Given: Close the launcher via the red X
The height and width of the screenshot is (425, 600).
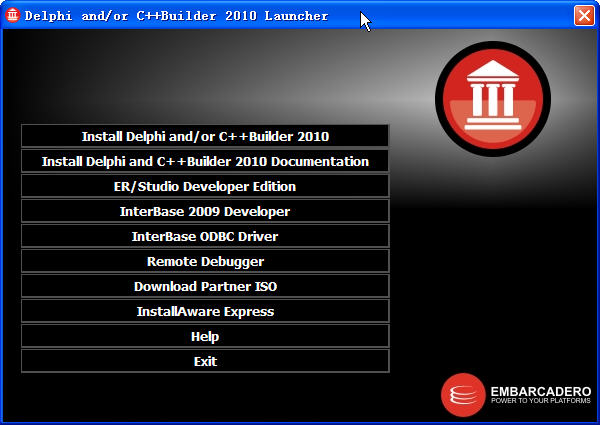Looking at the screenshot, I should 584,16.
